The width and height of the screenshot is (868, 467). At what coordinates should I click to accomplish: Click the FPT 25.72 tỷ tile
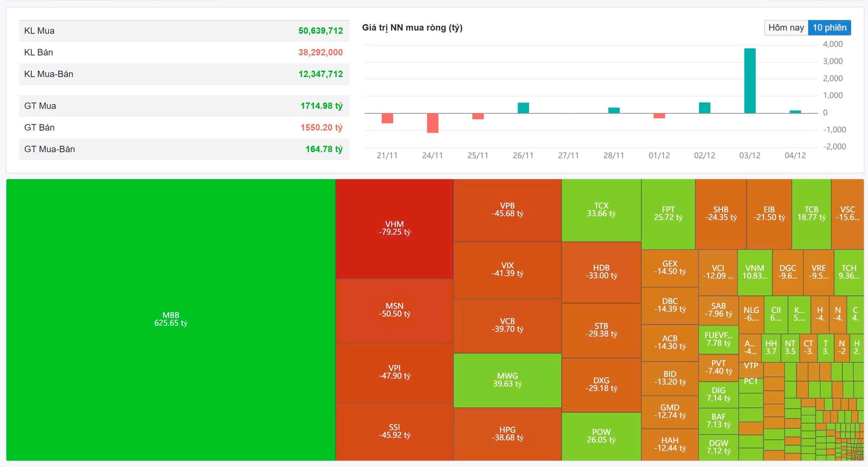(668, 213)
